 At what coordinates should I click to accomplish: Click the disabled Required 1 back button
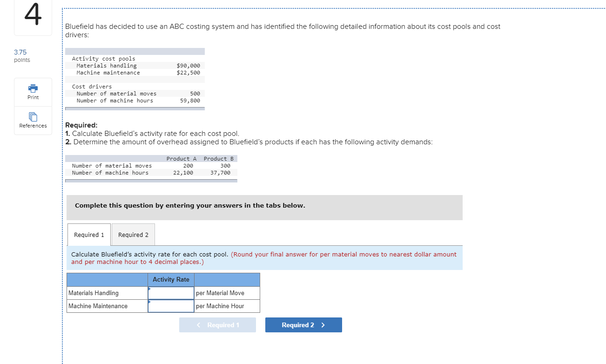[x=217, y=324]
